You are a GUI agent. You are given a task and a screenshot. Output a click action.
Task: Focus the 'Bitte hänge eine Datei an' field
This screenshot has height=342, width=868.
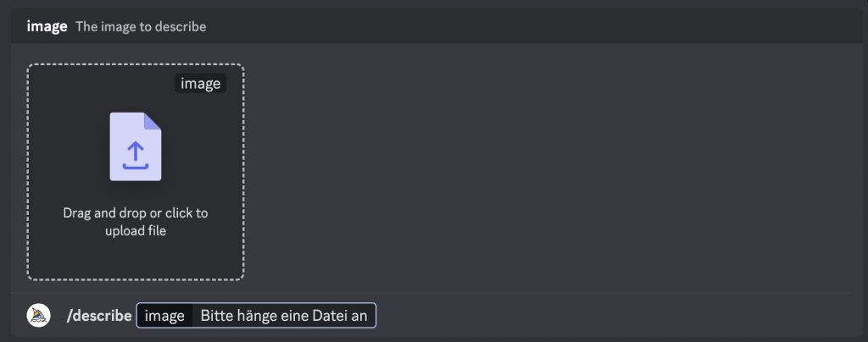(x=284, y=316)
